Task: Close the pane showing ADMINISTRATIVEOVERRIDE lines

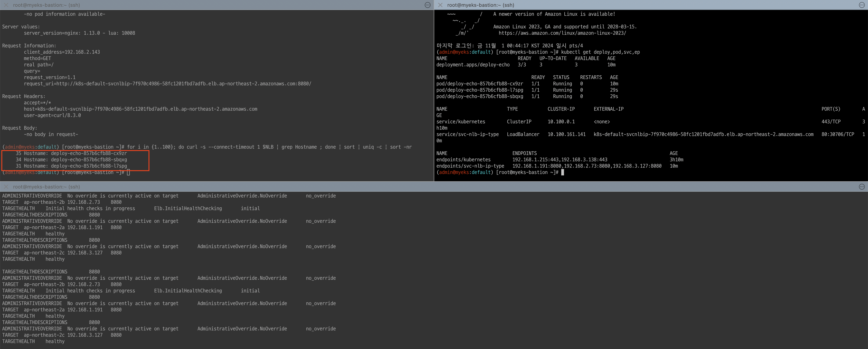Action: (6, 187)
